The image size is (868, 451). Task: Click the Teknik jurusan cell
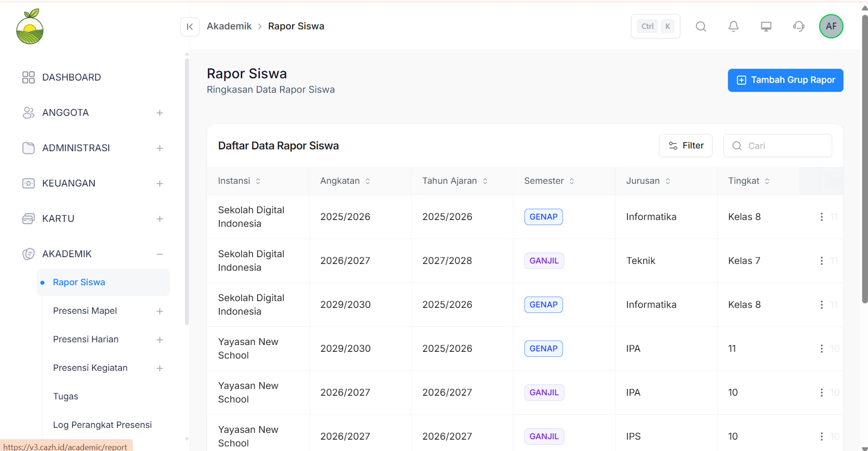pyautogui.click(x=641, y=260)
